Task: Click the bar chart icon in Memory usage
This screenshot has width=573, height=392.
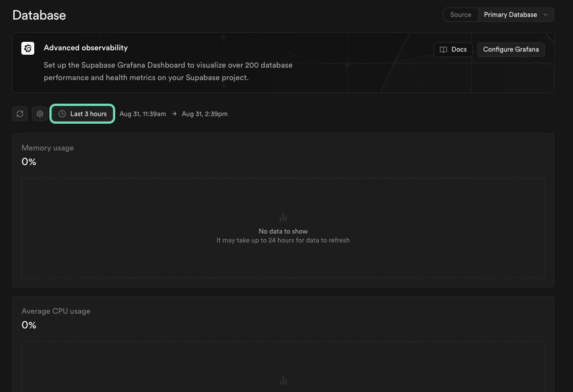Action: (x=283, y=217)
